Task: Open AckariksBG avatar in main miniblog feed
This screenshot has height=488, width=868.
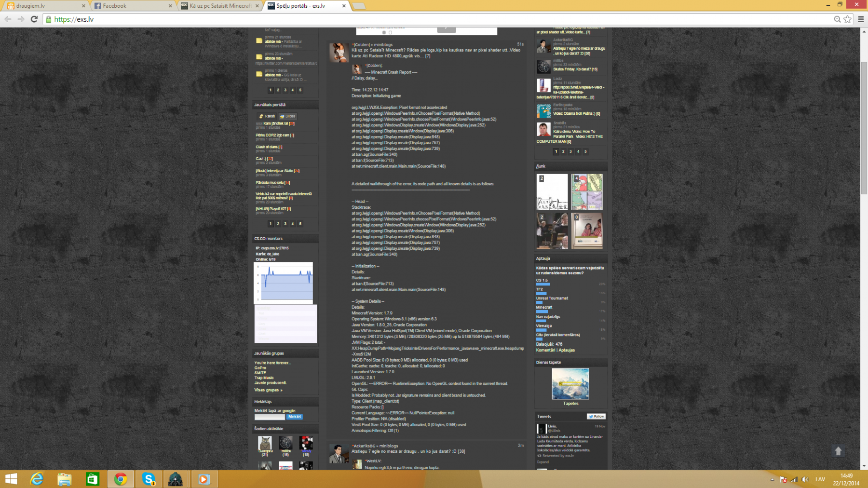Action: tap(339, 454)
